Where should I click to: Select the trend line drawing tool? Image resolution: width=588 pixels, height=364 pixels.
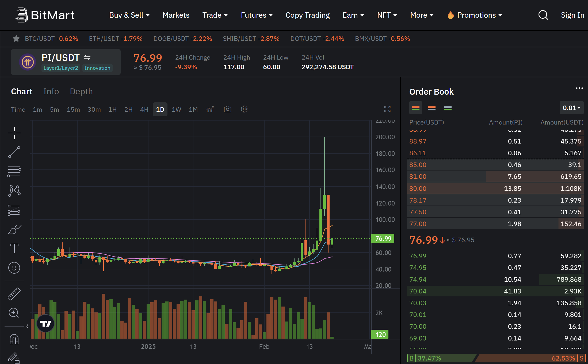(14, 152)
